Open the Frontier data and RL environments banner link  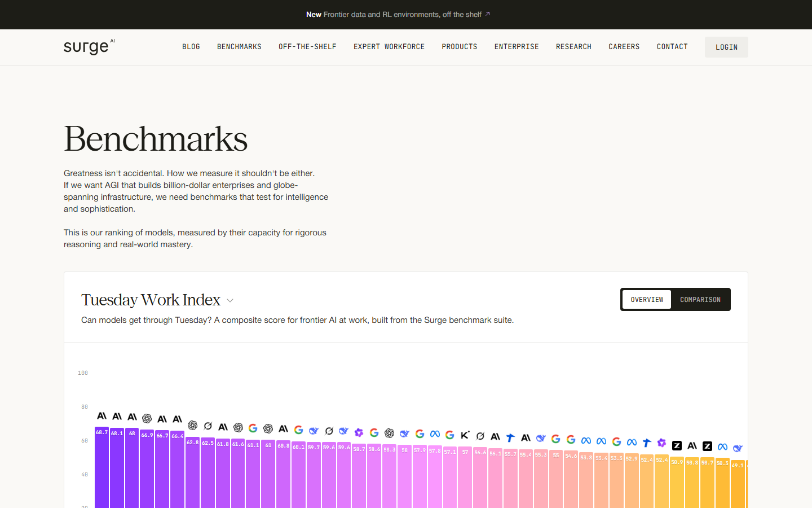(398, 15)
